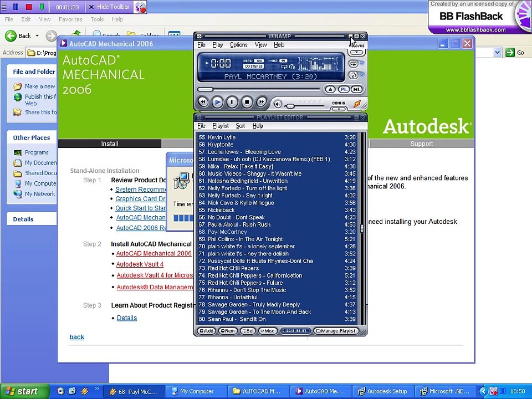Click the Install tab in AutoCAD installer
The image size is (532, 399).
point(110,144)
